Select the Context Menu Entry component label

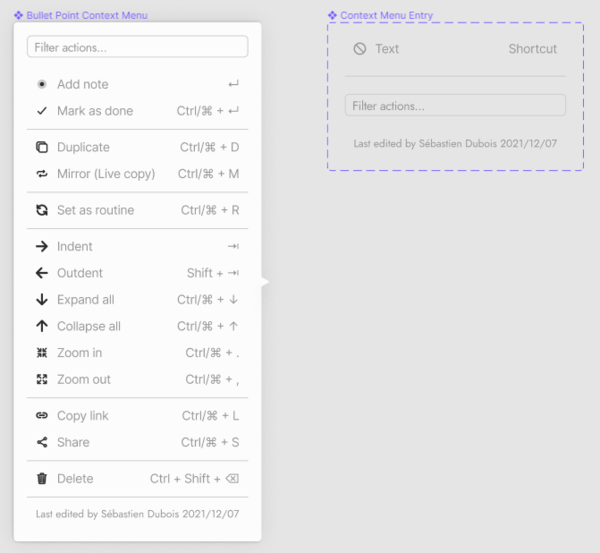point(386,16)
